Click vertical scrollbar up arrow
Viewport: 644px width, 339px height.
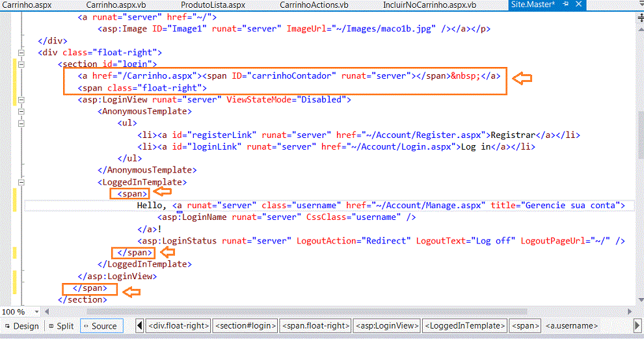640,29
